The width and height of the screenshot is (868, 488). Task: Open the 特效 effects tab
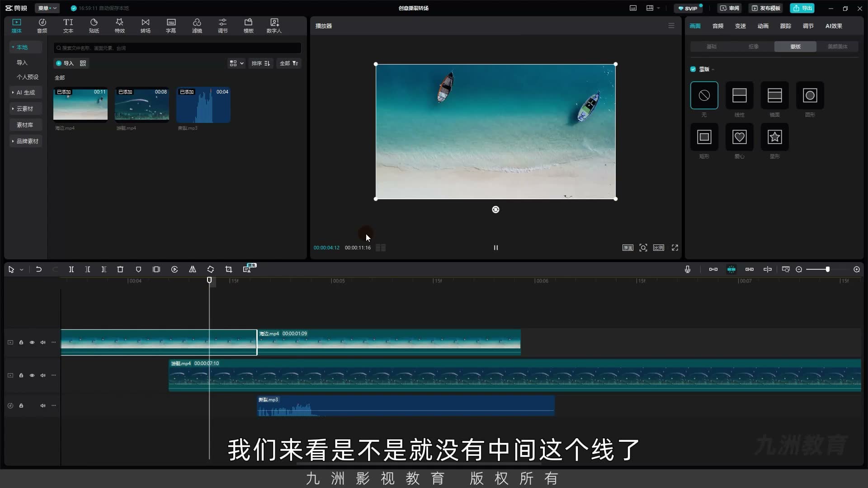pyautogui.click(x=119, y=26)
